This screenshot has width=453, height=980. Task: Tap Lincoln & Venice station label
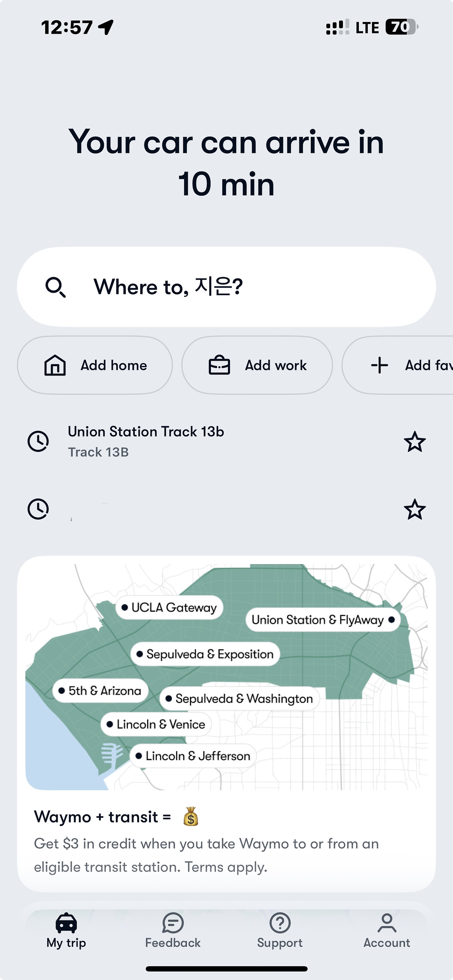click(x=156, y=724)
